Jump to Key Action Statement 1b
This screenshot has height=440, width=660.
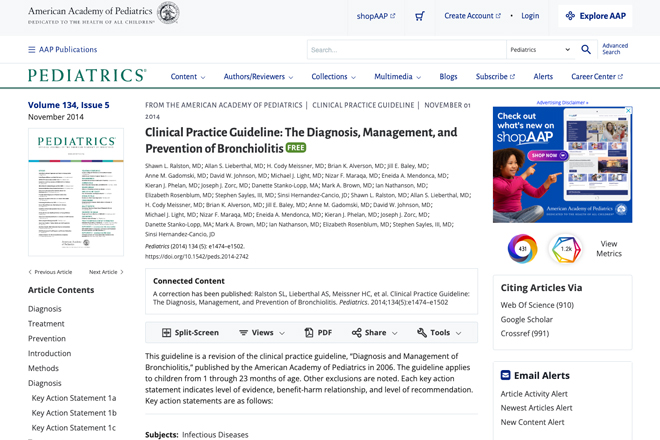pyautogui.click(x=74, y=413)
